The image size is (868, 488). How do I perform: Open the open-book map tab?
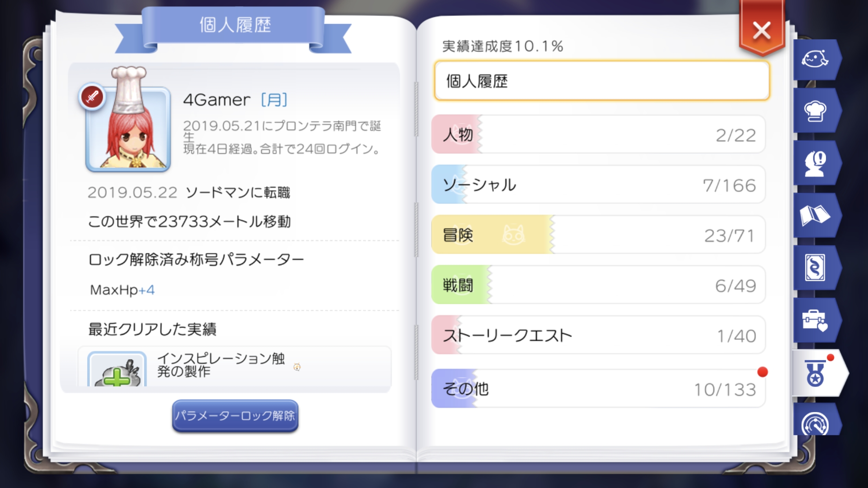[815, 216]
